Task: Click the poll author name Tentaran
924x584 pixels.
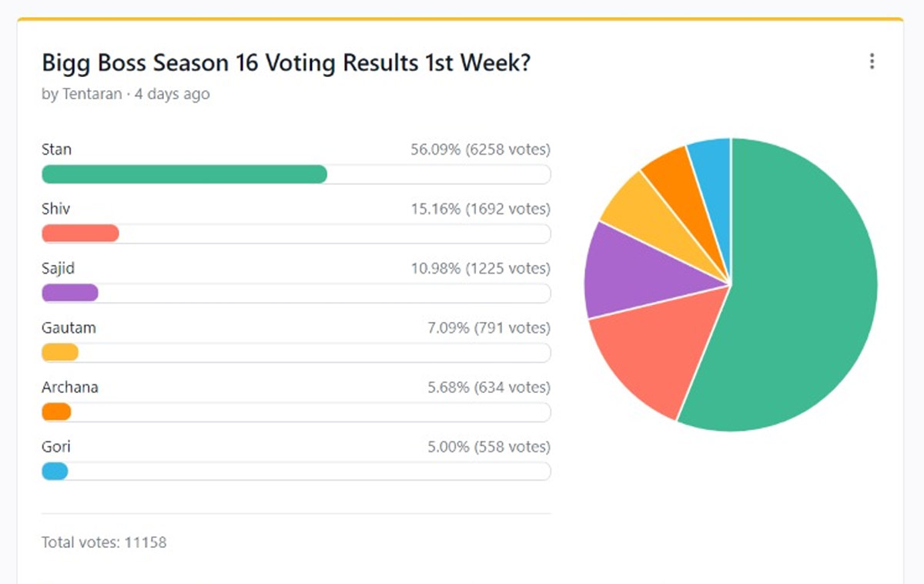Action: [92, 94]
